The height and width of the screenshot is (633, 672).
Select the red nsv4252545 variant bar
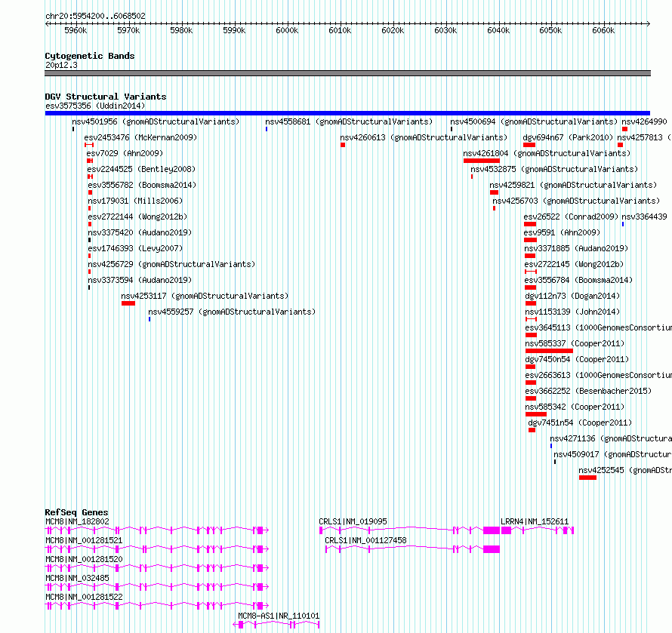coord(587,478)
